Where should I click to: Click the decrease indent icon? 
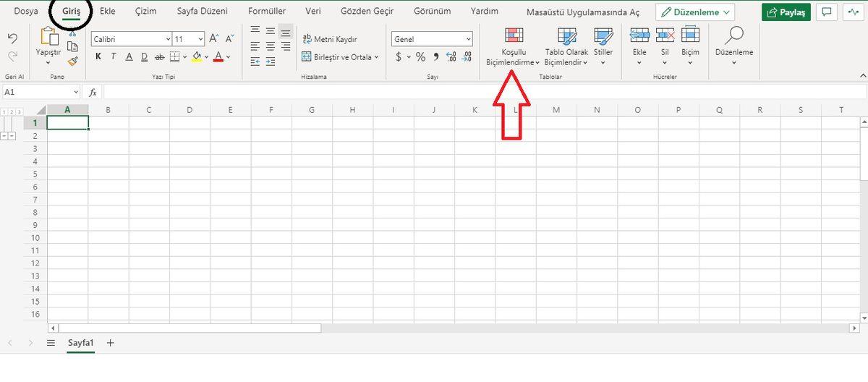[255, 62]
